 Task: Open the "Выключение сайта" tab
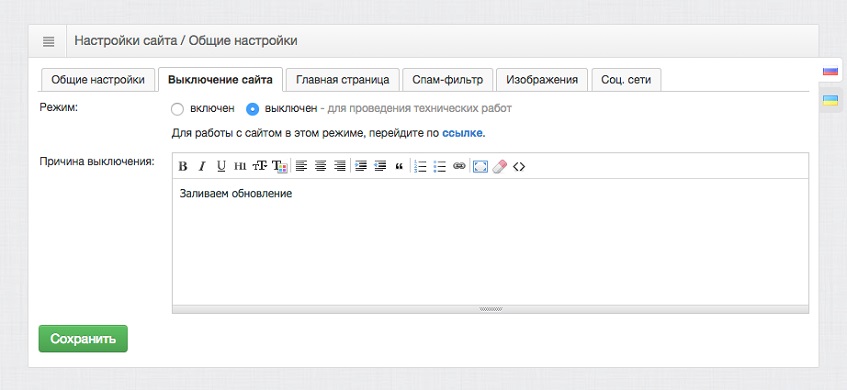coord(220,80)
